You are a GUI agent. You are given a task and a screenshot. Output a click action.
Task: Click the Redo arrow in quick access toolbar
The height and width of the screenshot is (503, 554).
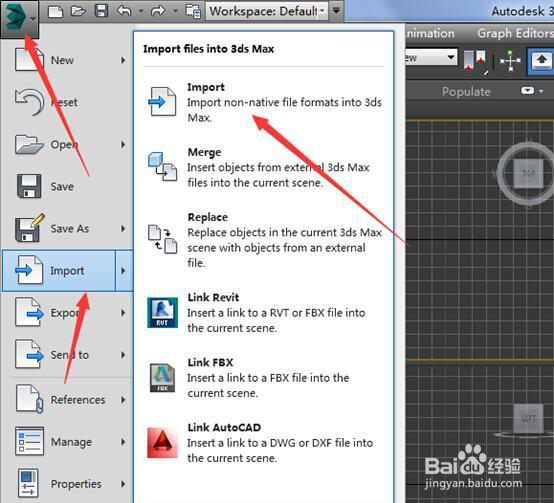(x=158, y=11)
